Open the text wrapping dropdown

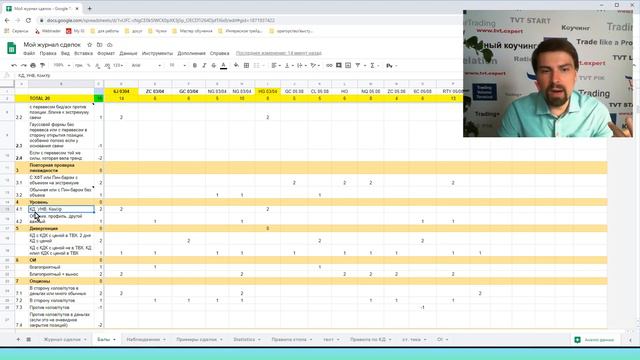click(x=301, y=65)
